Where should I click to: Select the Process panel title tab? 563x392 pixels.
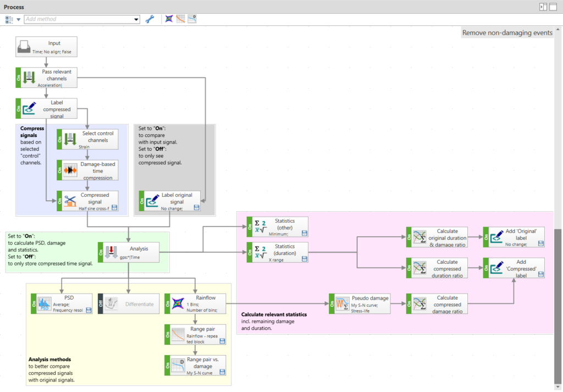pos(14,7)
